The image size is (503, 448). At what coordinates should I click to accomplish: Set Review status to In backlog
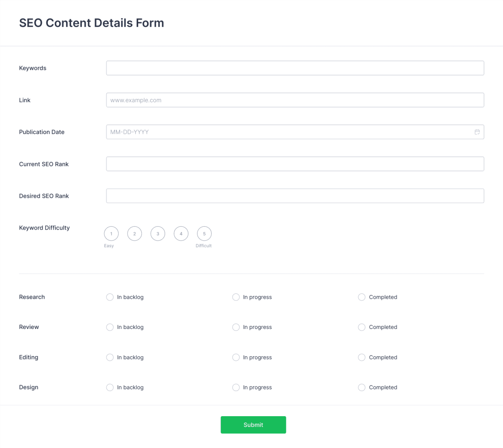[110, 327]
